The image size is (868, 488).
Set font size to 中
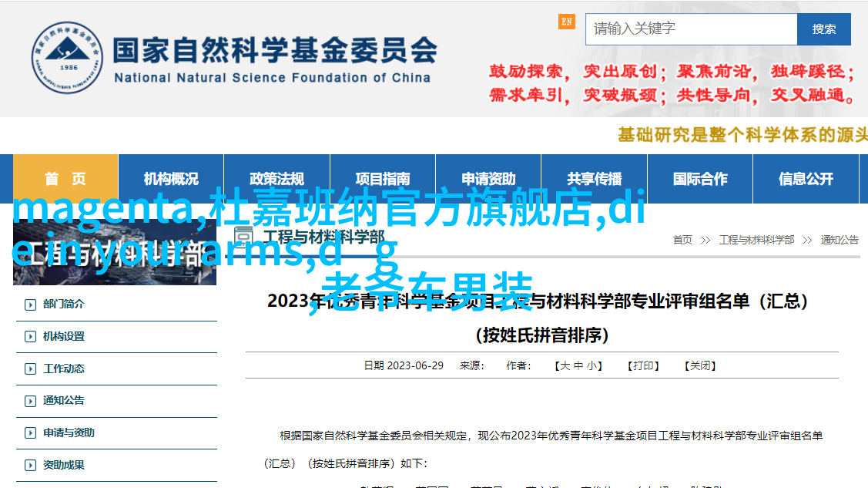(578, 365)
